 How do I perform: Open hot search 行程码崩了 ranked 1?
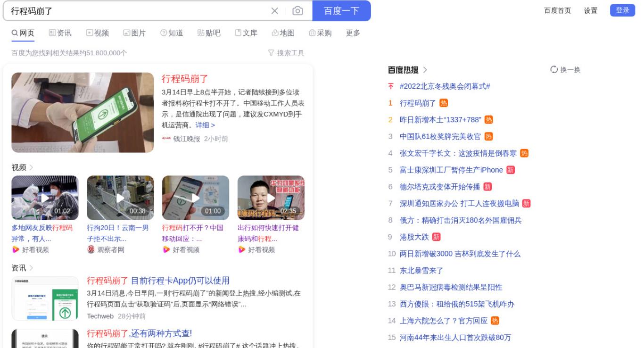pyautogui.click(x=418, y=103)
